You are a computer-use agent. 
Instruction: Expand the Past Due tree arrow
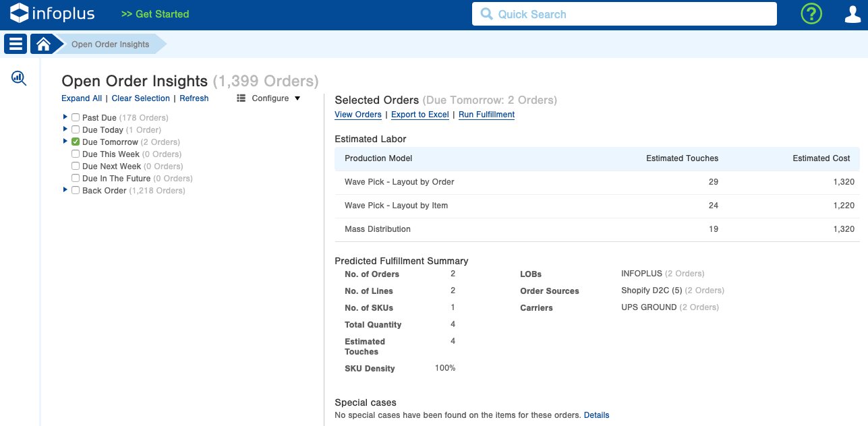point(65,117)
